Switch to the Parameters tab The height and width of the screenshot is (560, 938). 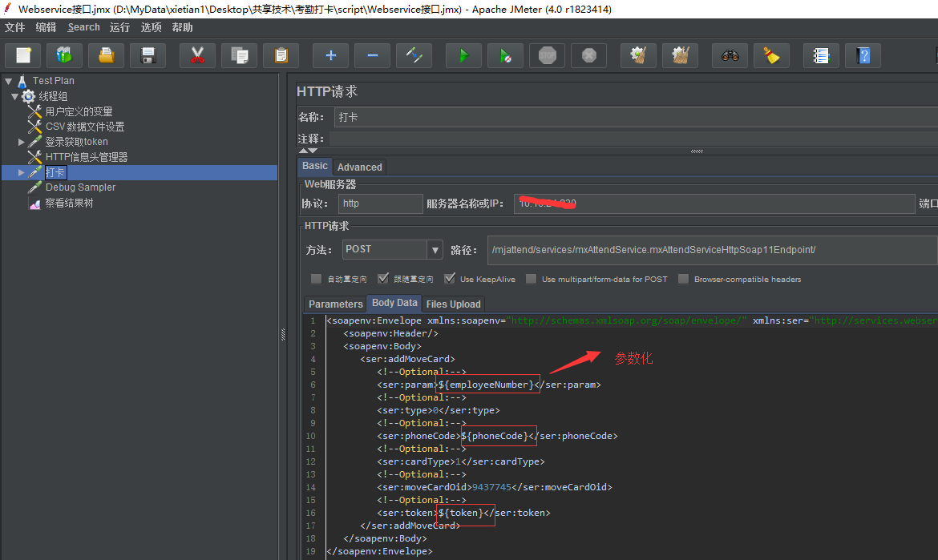336,304
